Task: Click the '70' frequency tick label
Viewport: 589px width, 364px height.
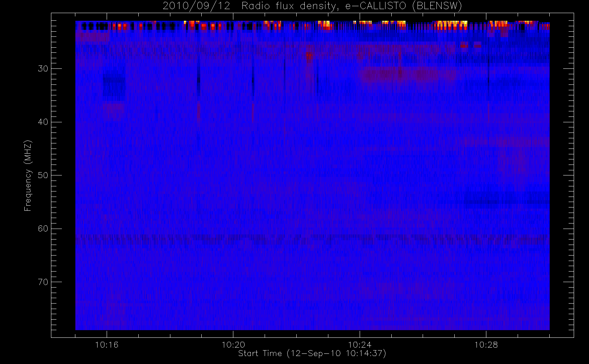Action: tap(43, 282)
